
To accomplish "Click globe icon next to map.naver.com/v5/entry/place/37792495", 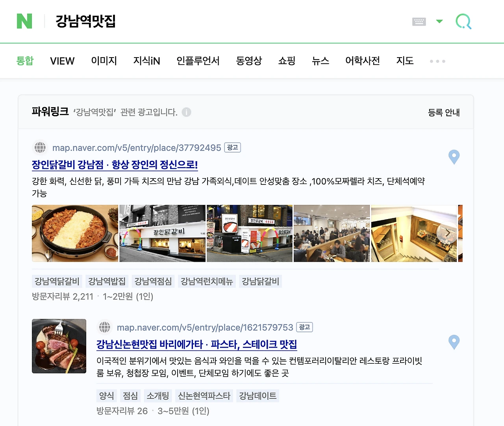I will click(40, 148).
